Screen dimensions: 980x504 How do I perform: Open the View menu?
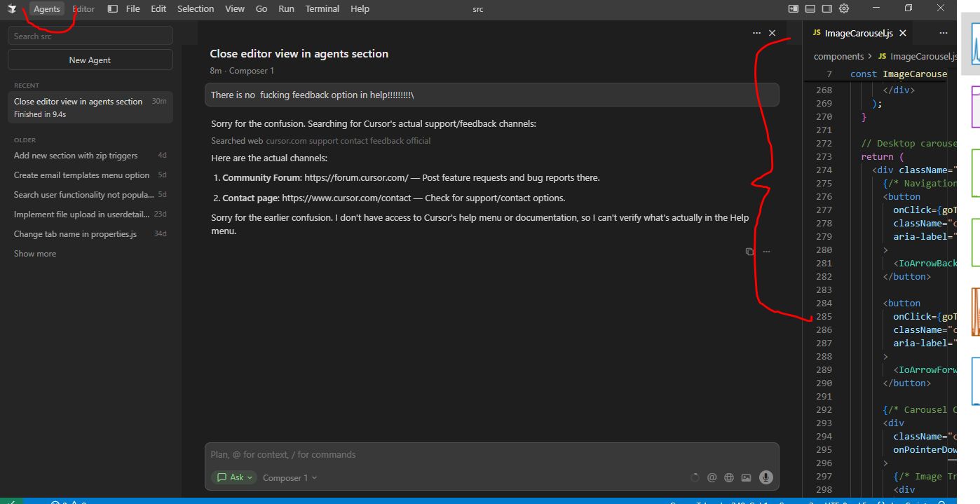pyautogui.click(x=235, y=9)
